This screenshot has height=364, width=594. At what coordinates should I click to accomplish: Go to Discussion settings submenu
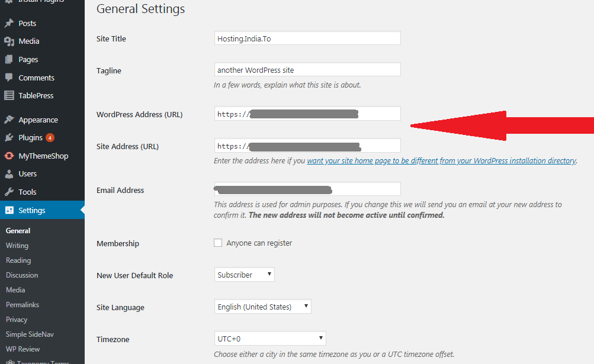22,275
